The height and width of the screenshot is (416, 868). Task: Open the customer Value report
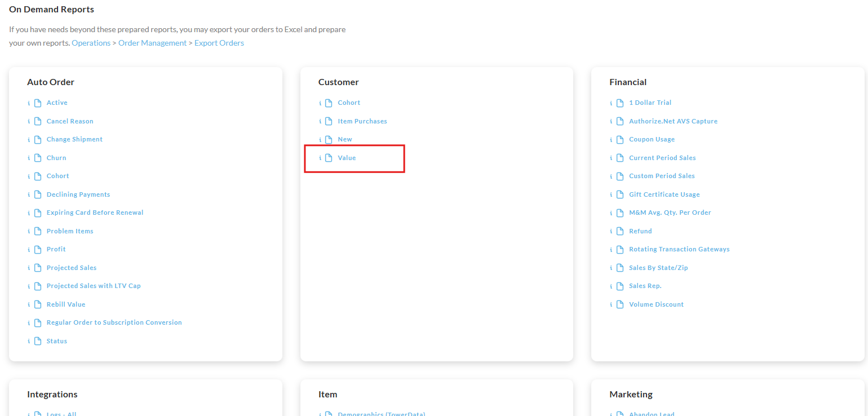point(347,158)
